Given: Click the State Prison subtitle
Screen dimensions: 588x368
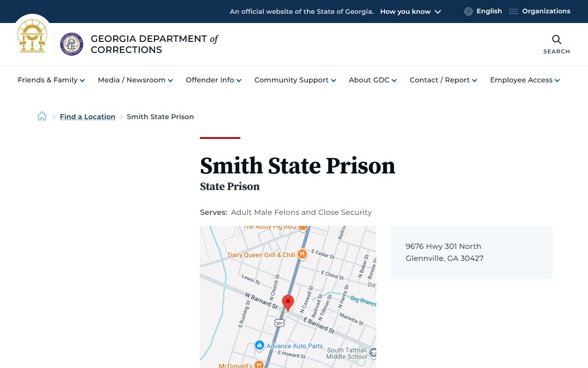Looking at the screenshot, I should [x=230, y=186].
